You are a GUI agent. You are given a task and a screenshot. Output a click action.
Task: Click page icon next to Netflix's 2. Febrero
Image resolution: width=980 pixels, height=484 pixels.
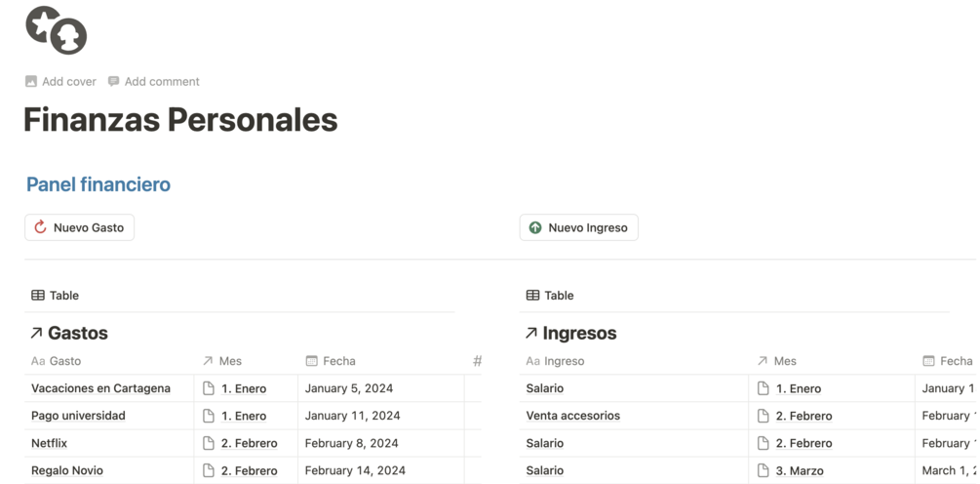209,443
